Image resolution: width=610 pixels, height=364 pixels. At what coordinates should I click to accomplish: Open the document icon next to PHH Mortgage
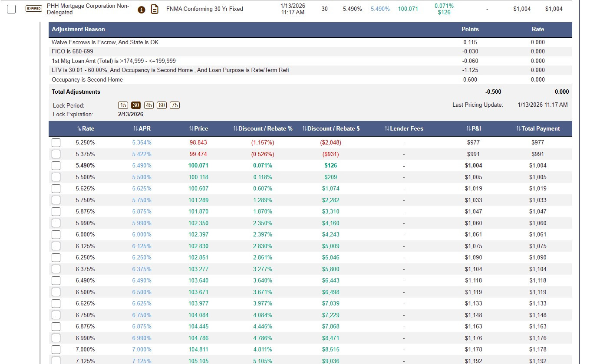[x=155, y=9]
